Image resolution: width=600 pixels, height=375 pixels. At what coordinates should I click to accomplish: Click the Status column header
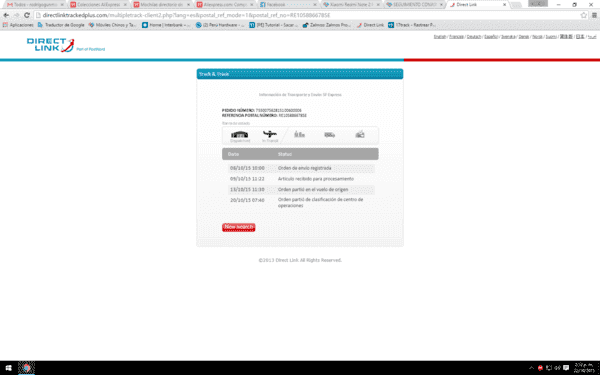(x=285, y=154)
